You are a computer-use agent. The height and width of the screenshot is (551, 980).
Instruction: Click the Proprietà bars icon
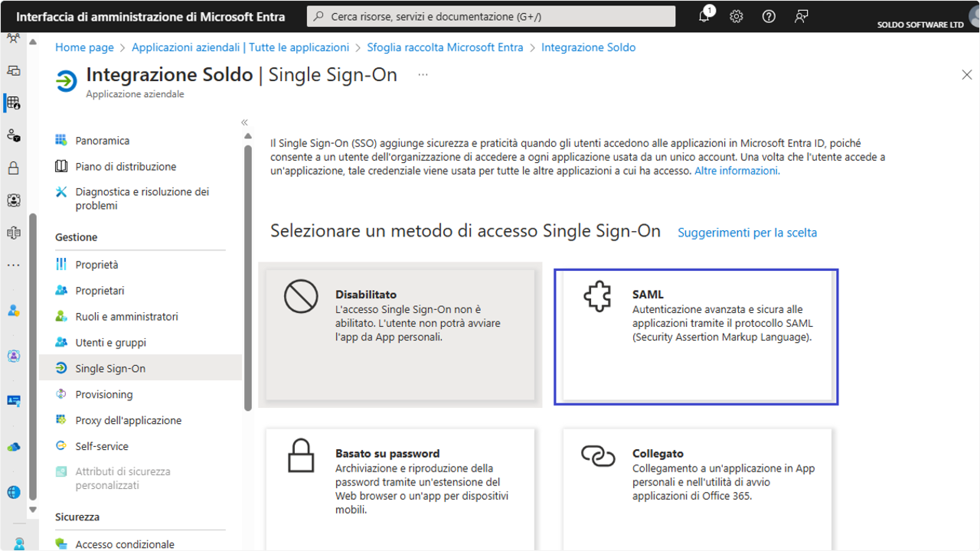point(61,264)
